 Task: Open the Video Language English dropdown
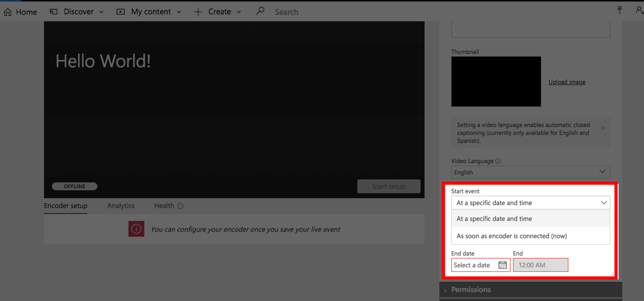530,172
